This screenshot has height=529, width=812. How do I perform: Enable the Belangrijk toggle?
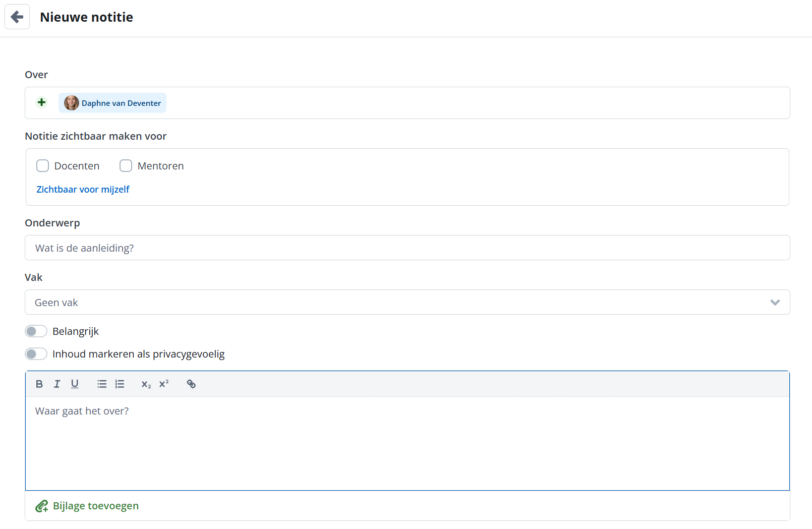36,331
